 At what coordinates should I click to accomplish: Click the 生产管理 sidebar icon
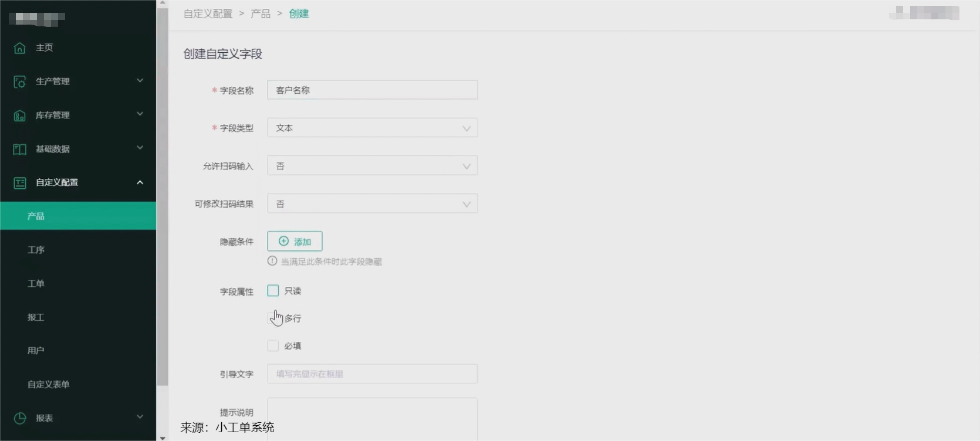tap(19, 82)
